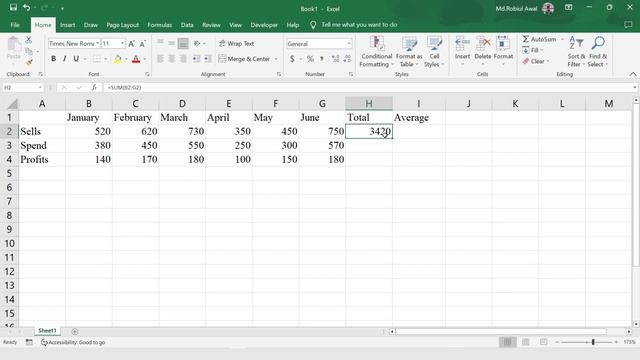Save the workbook with the save icon
The image size is (640, 360).
[13, 7]
